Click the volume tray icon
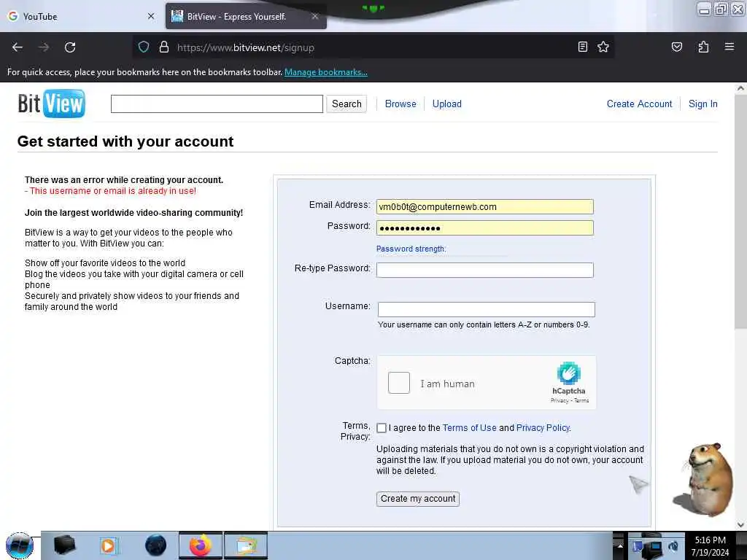The image size is (747, 560). tap(673, 547)
